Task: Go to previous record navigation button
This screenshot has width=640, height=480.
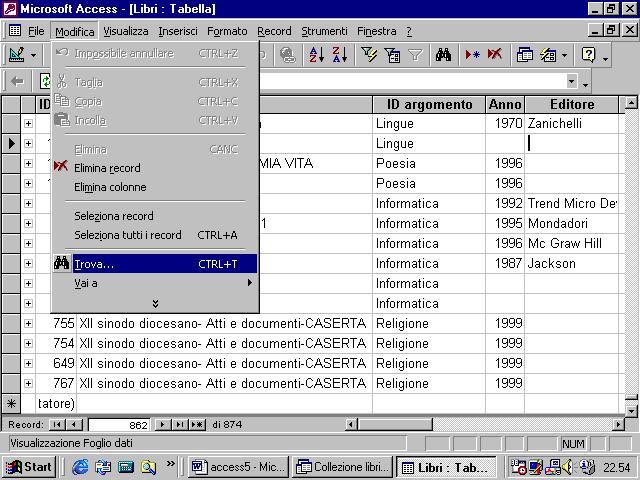Action: [74, 424]
